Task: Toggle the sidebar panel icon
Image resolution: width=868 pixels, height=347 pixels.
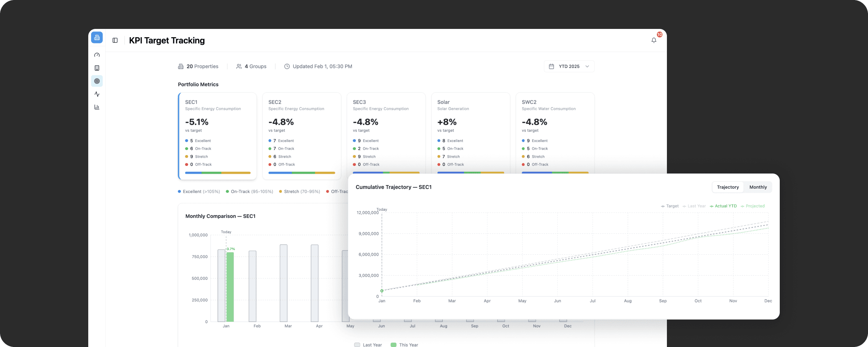Action: [x=115, y=40]
